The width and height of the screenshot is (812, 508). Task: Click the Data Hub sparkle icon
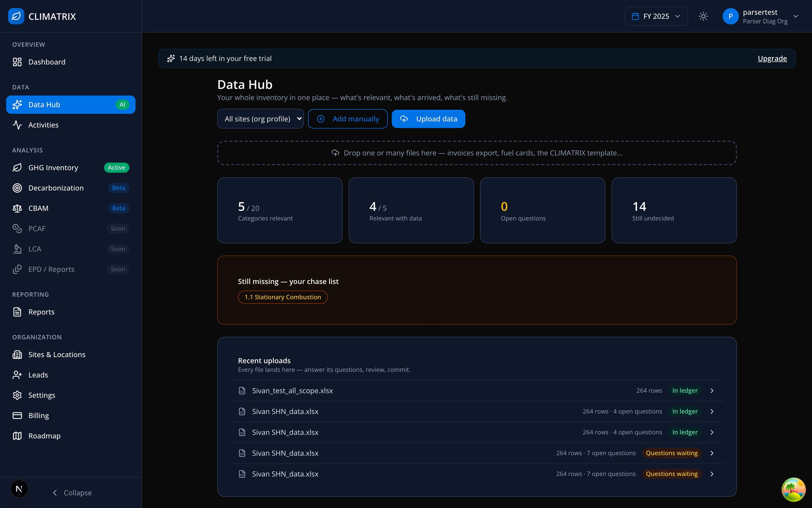[x=17, y=104]
